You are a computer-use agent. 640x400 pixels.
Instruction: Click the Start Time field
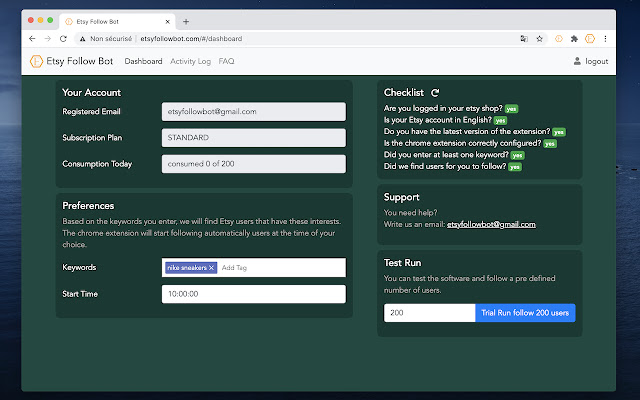click(x=253, y=294)
